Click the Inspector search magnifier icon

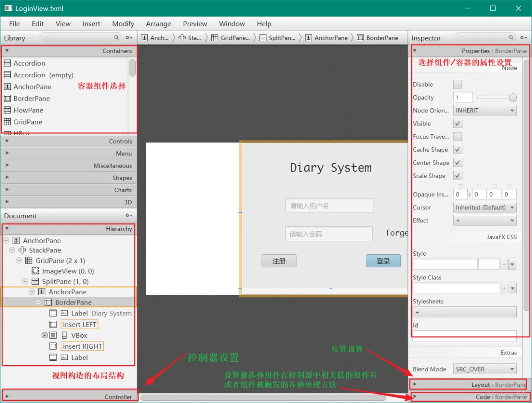tap(511, 37)
